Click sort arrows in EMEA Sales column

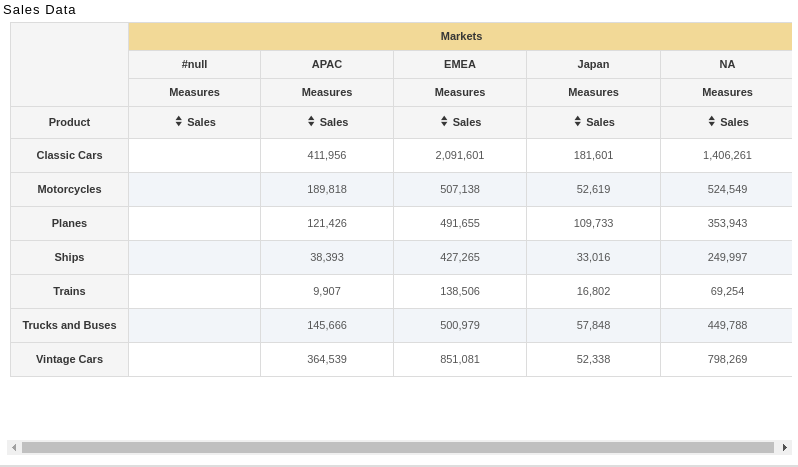(x=444, y=121)
